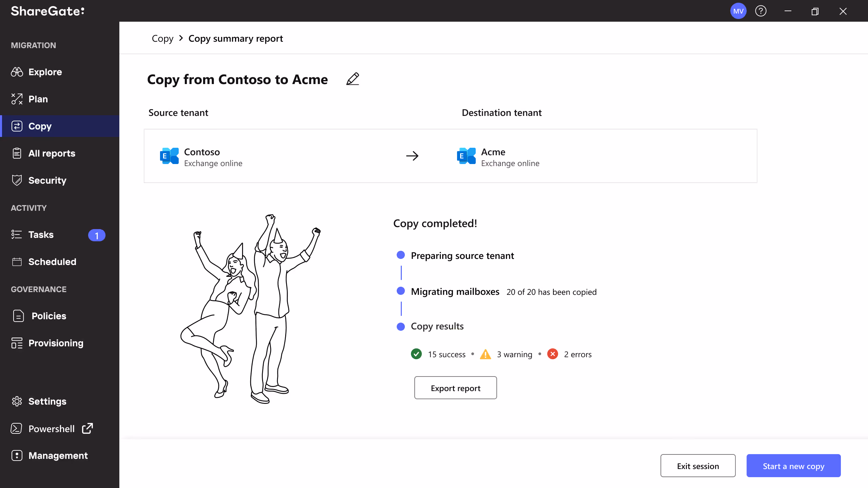The image size is (868, 488).
Task: Open the help question mark icon
Action: pos(761,11)
